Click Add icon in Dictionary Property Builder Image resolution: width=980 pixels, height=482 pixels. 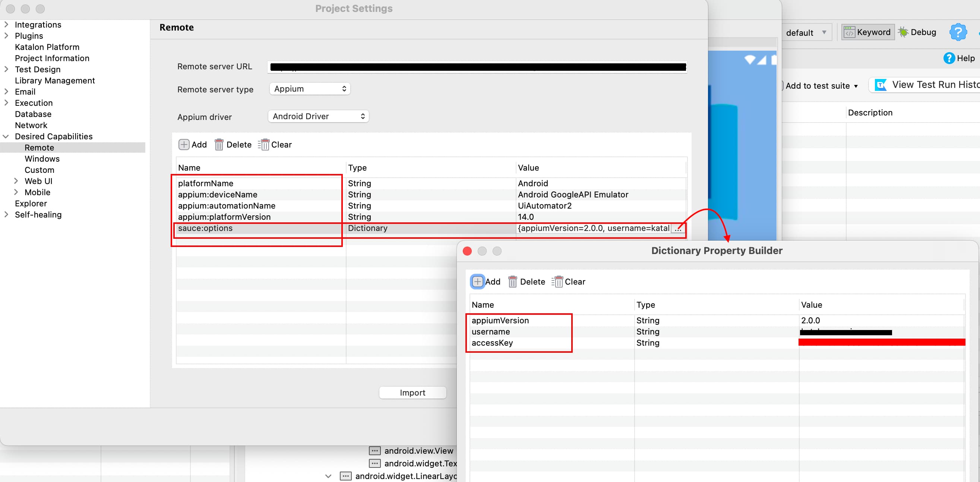(x=477, y=282)
